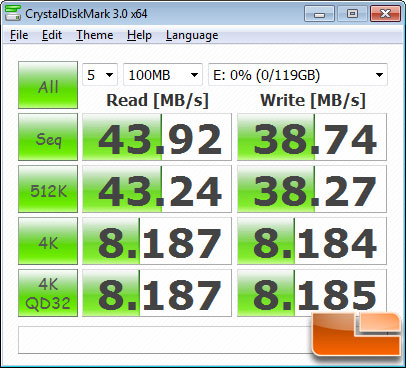This screenshot has width=406, height=368.
Task: Open the Language menu
Action: tap(192, 35)
